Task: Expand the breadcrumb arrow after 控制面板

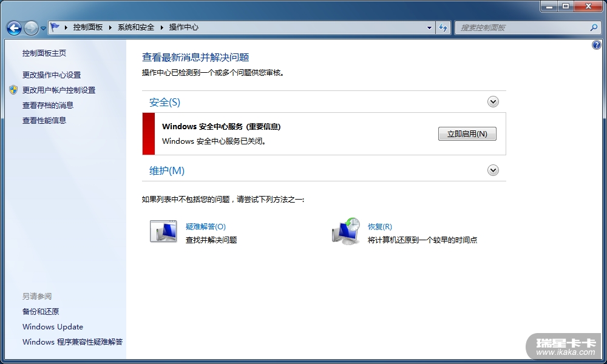Action: coord(110,27)
